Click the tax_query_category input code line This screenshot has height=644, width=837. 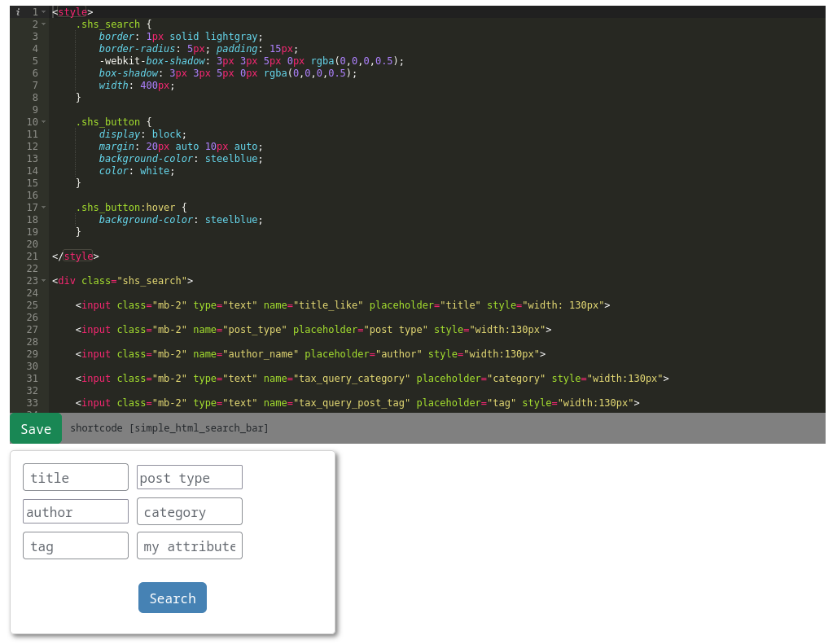[372, 379]
